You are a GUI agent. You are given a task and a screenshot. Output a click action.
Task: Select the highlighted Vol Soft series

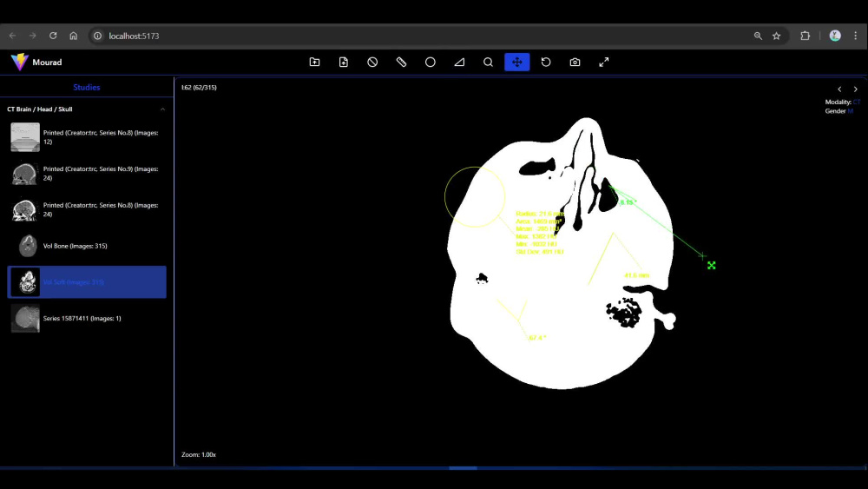tap(87, 282)
